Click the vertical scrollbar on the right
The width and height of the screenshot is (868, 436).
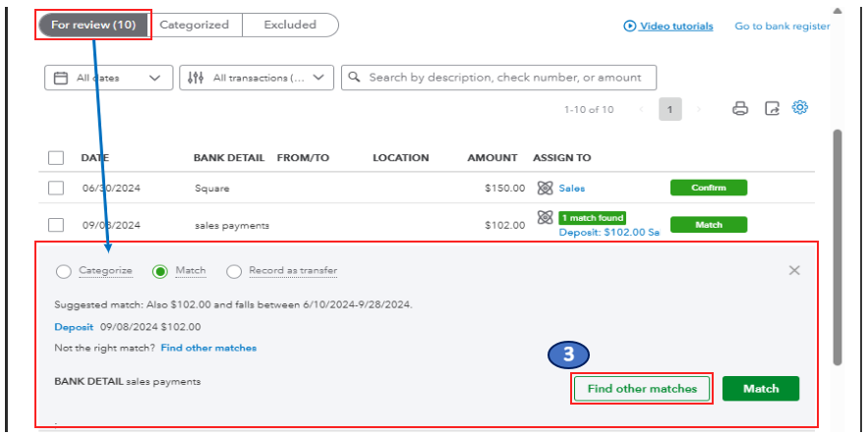pyautogui.click(x=838, y=245)
